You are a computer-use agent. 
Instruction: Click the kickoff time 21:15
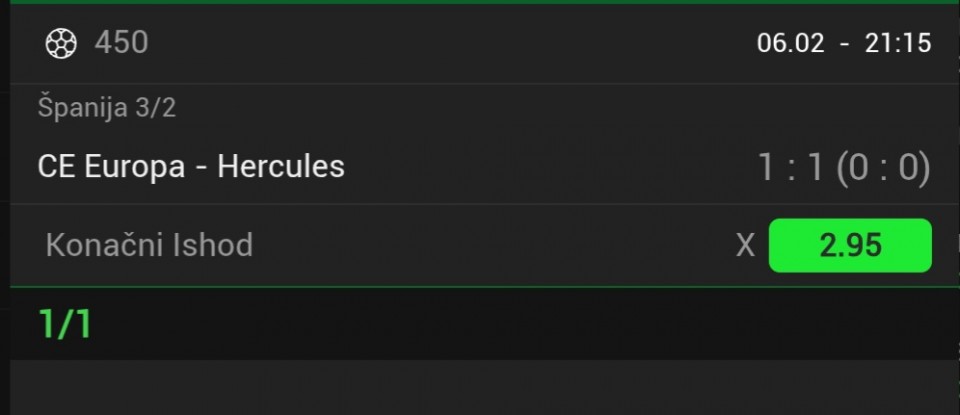(x=897, y=42)
